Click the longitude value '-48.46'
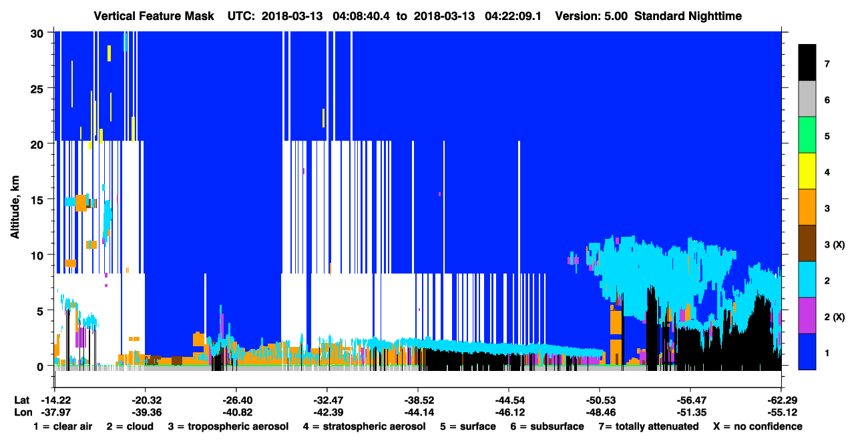 coord(599,412)
